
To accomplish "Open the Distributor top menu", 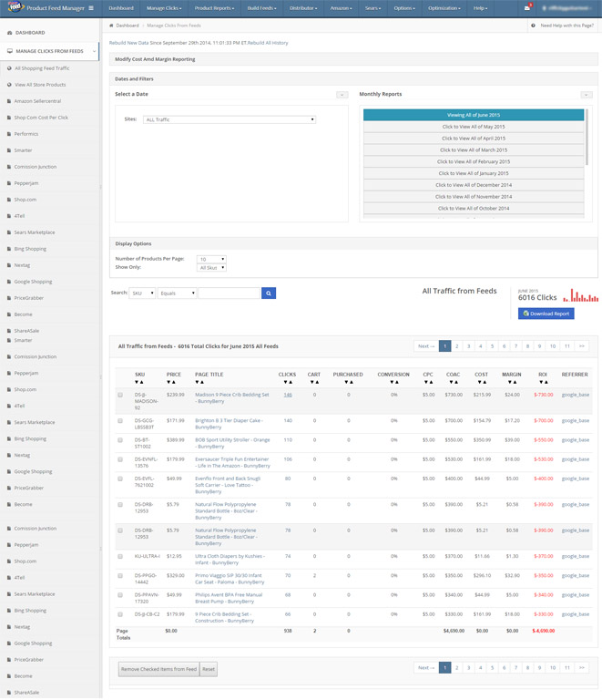I will pyautogui.click(x=303, y=8).
